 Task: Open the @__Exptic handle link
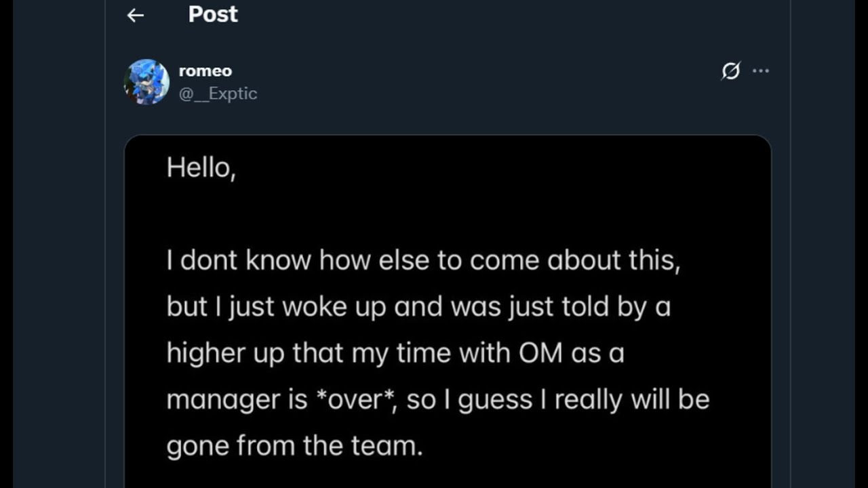[x=218, y=94]
